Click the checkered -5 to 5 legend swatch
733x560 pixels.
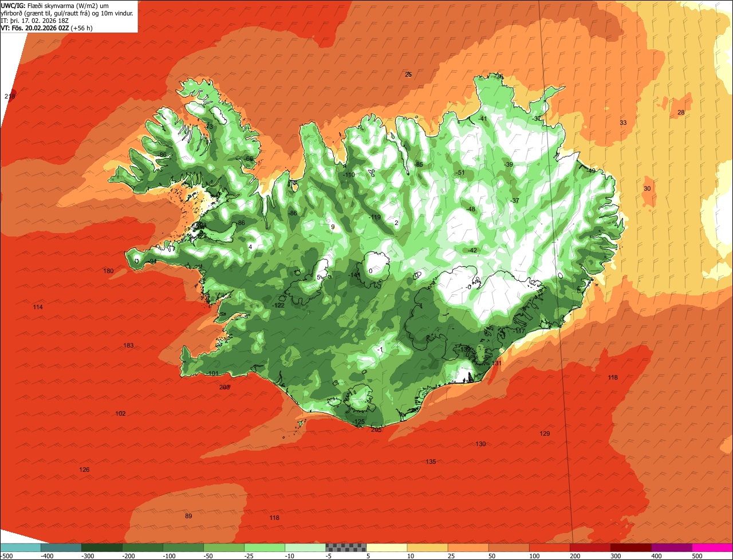pyautogui.click(x=346, y=548)
